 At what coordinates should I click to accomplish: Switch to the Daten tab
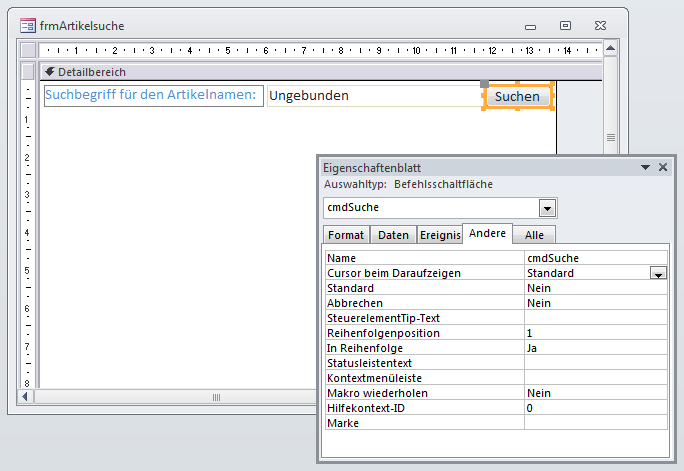pyautogui.click(x=393, y=235)
